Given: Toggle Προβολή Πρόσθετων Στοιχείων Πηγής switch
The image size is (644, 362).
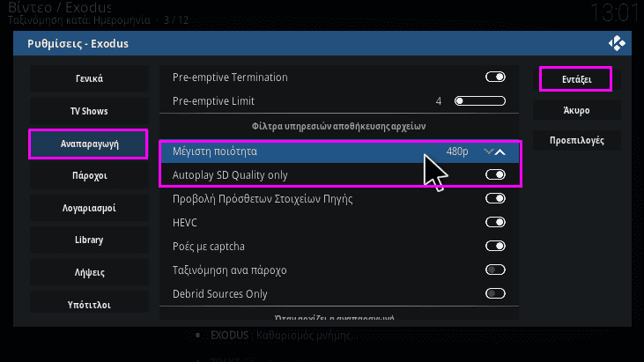Looking at the screenshot, I should (x=495, y=199).
